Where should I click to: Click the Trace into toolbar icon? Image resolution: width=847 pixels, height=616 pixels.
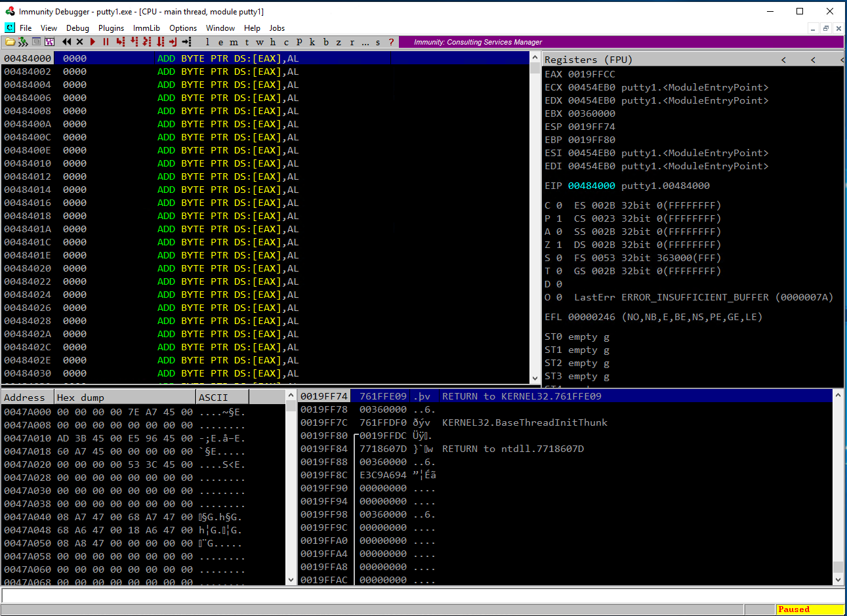click(x=147, y=42)
